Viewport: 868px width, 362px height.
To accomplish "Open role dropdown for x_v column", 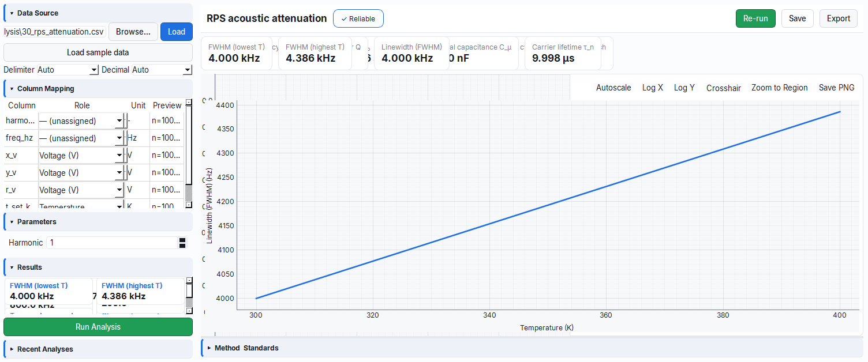I will (81, 156).
